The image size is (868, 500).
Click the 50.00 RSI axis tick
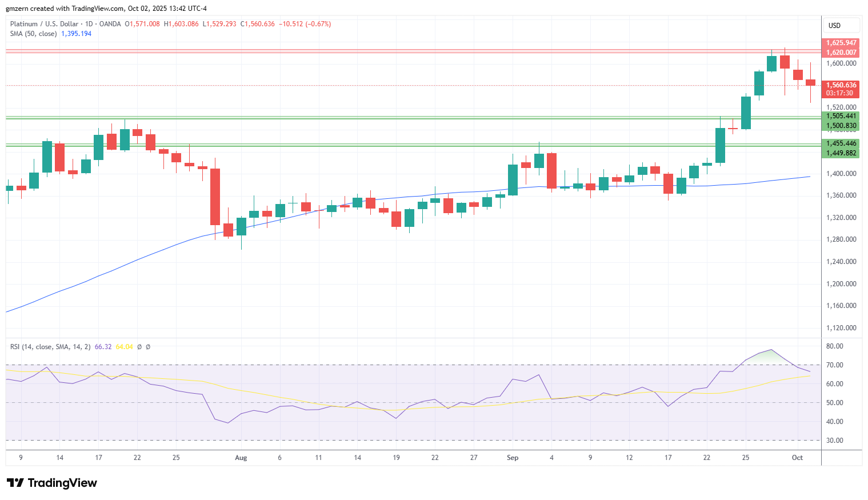pyautogui.click(x=835, y=403)
